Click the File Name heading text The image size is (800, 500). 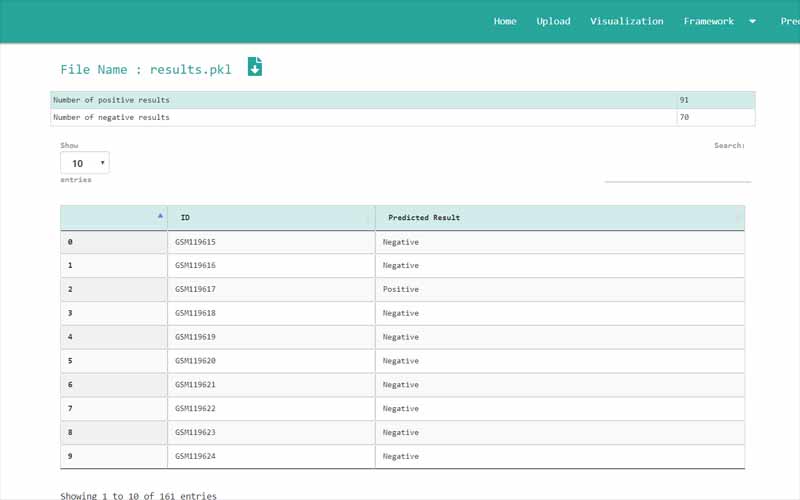click(x=145, y=69)
